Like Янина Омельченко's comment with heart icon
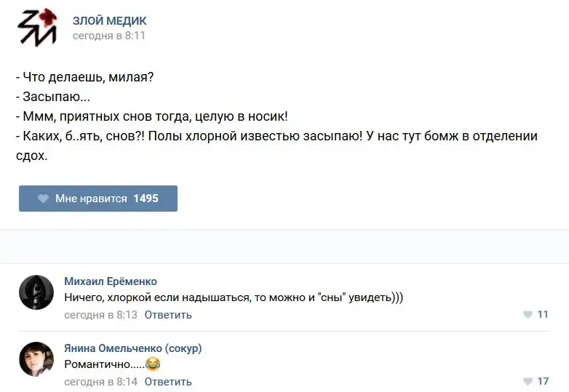This screenshot has height=392, width=569. point(528,382)
